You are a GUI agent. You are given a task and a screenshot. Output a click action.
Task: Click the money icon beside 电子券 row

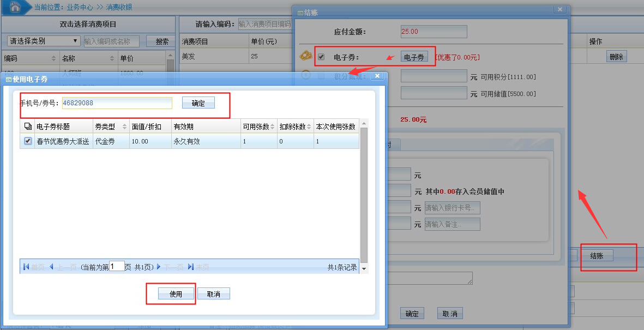coord(306,56)
